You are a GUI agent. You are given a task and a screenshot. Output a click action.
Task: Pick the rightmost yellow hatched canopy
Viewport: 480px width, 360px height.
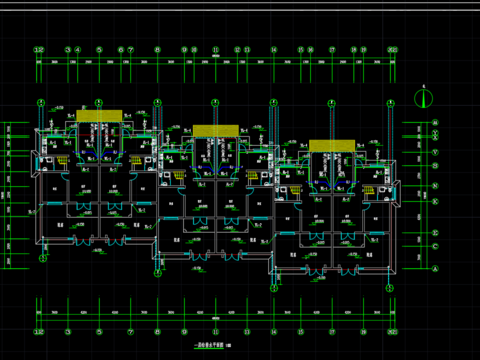(332, 146)
